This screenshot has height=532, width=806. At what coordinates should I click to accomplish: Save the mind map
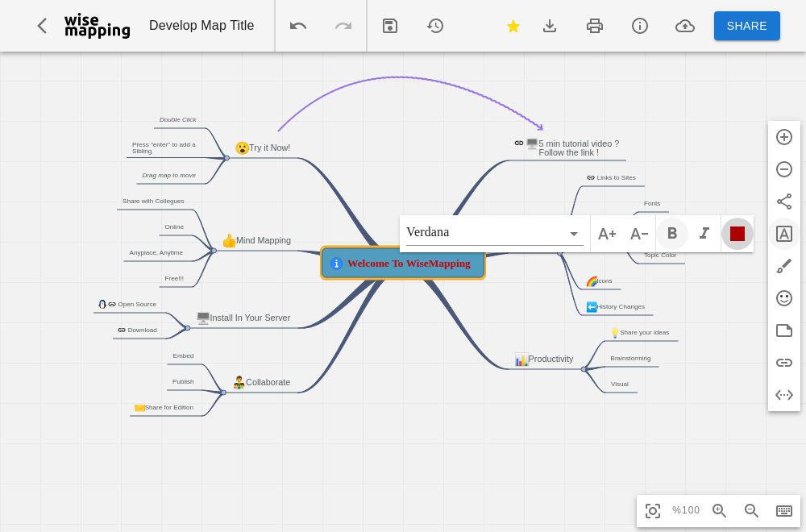point(390,26)
